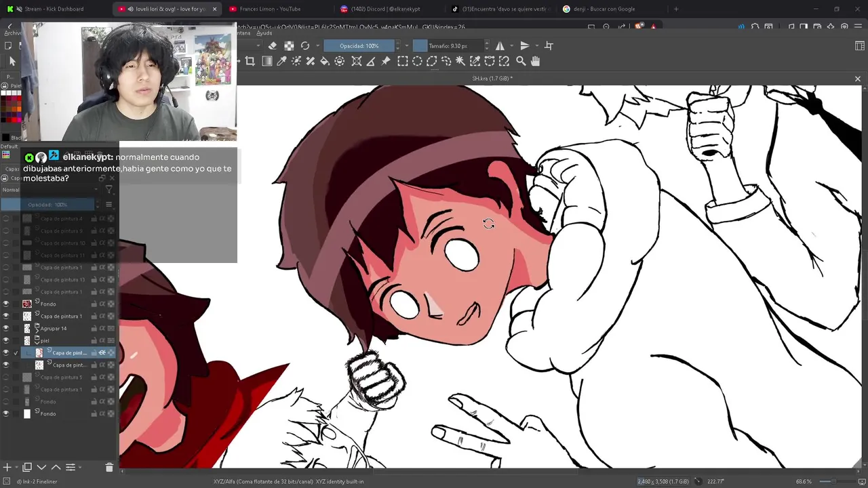Open layers panel options hamburger menu

pyautogui.click(x=108, y=204)
